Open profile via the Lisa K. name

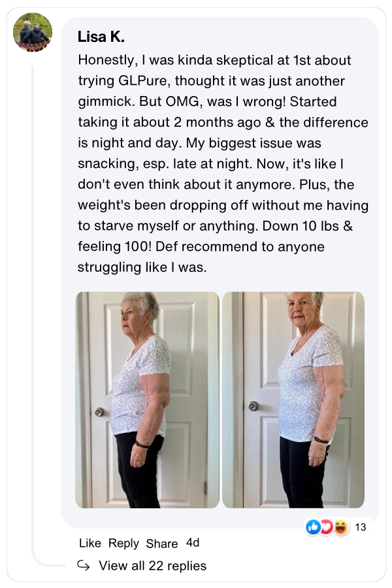(x=101, y=36)
